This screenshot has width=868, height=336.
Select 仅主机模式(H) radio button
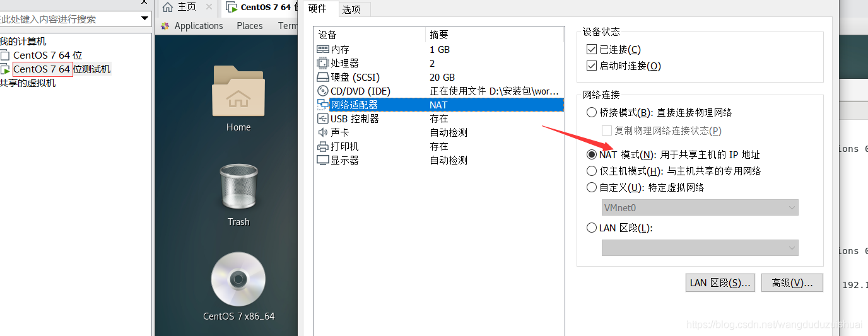[x=592, y=171]
